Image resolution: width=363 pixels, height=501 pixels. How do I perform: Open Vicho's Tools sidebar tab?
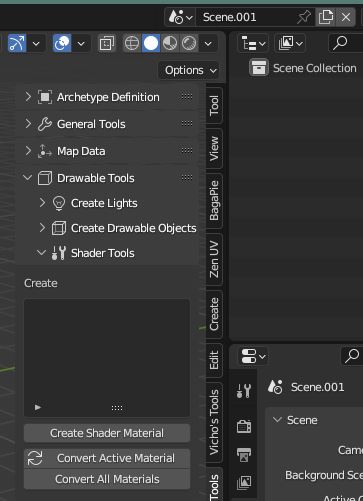coord(214,422)
